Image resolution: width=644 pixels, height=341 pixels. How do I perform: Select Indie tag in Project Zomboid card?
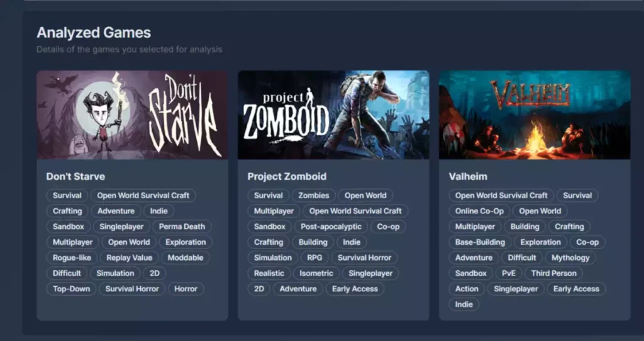[352, 242]
